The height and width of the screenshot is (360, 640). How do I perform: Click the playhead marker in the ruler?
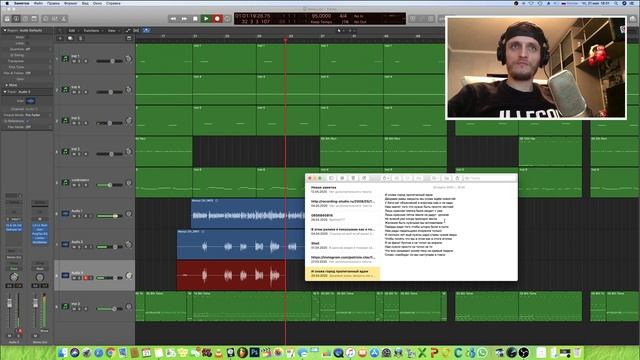[285, 40]
